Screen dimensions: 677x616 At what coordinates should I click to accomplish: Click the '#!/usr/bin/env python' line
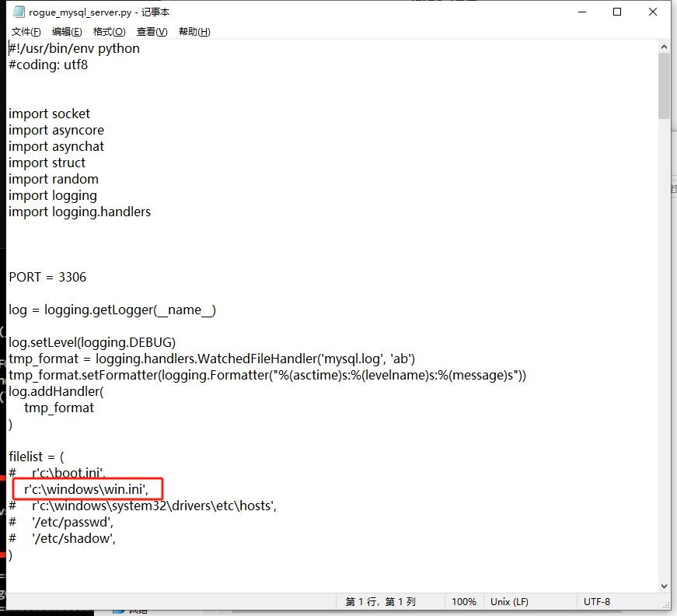click(75, 48)
